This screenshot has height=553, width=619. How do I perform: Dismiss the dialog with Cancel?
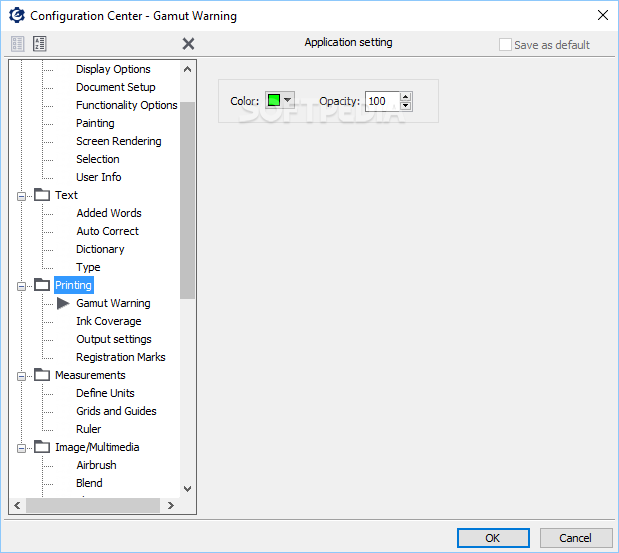[575, 538]
